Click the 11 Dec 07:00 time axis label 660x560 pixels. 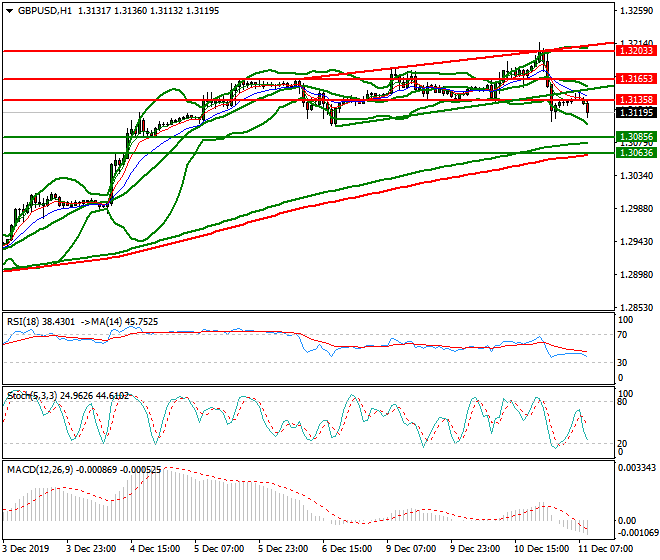605,549
